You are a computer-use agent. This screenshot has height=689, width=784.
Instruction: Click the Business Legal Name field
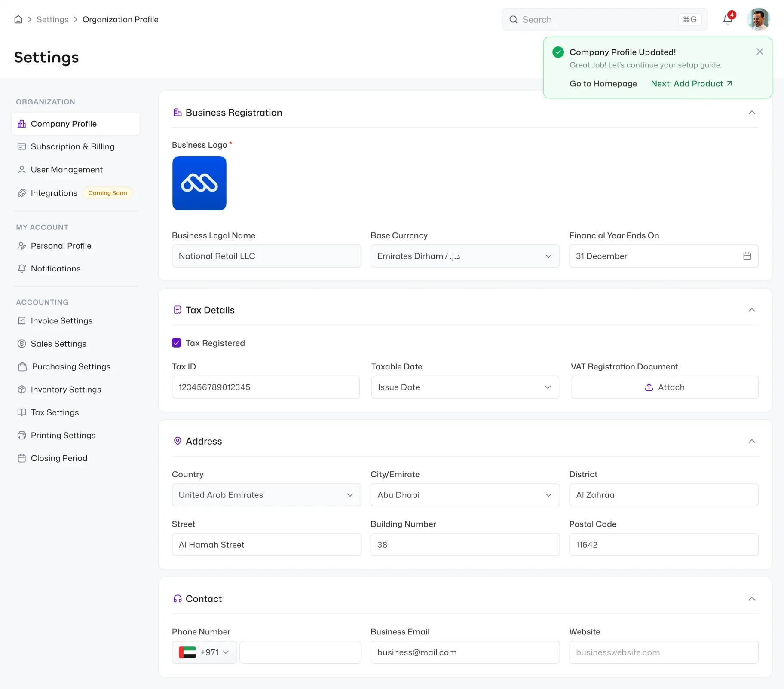click(x=266, y=256)
